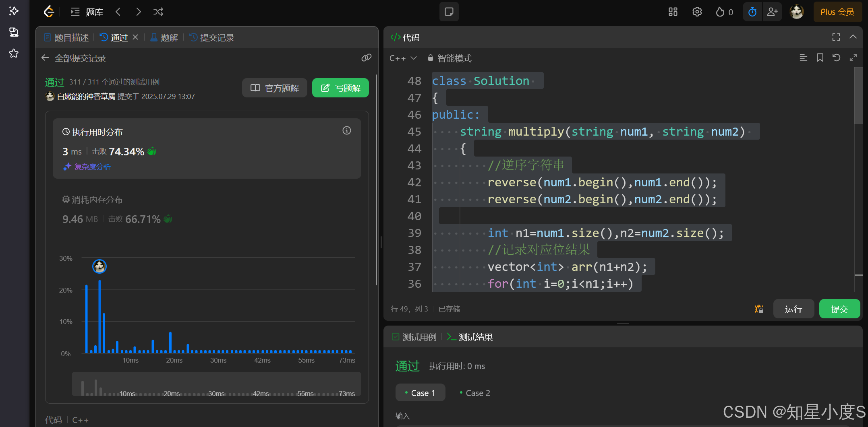Select the 通过 submission tab

click(114, 37)
